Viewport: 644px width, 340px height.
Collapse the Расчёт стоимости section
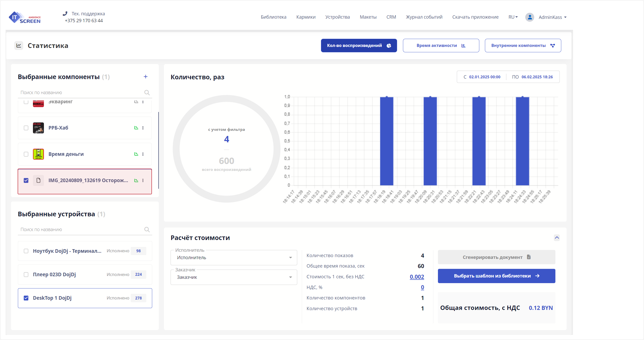[x=557, y=238]
